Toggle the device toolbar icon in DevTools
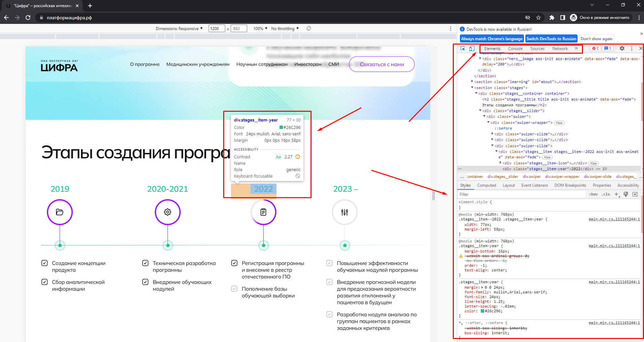The height and width of the screenshot is (342, 644). tap(472, 49)
